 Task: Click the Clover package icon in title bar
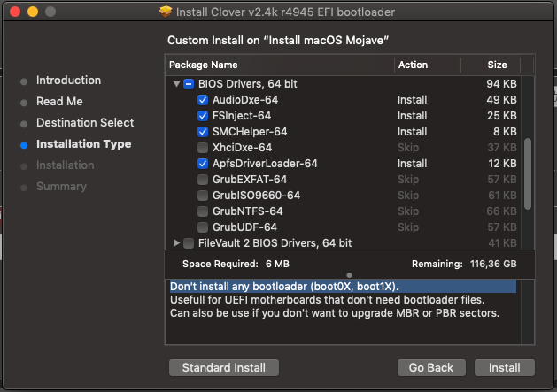(166, 12)
